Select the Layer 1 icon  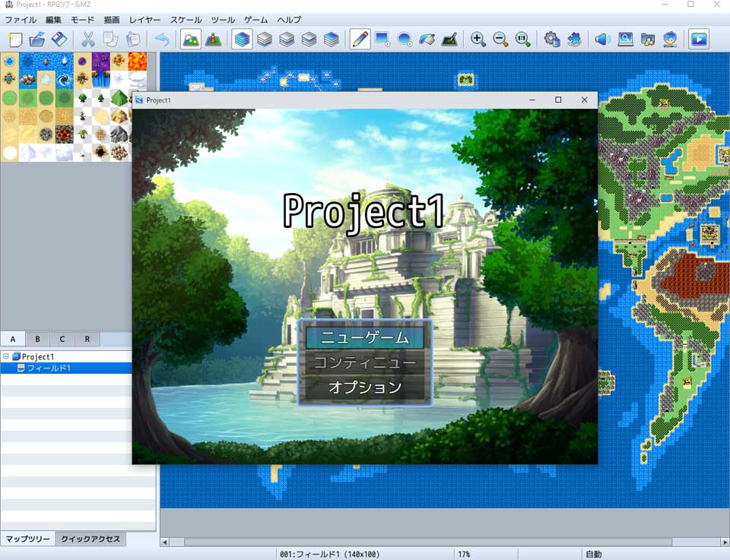point(265,39)
